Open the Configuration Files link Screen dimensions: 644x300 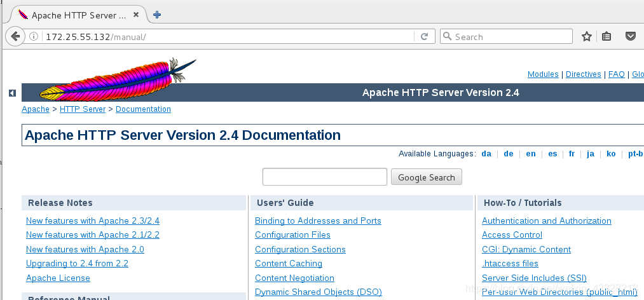pos(293,235)
